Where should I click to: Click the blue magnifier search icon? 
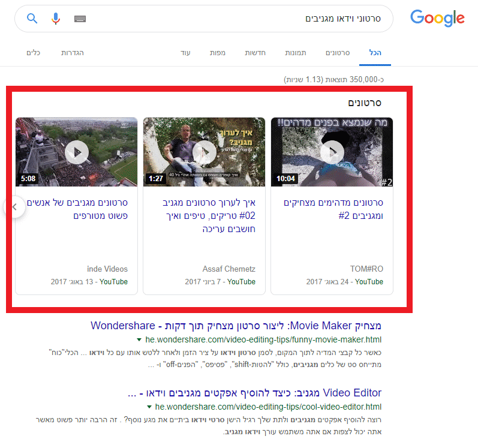click(x=32, y=19)
